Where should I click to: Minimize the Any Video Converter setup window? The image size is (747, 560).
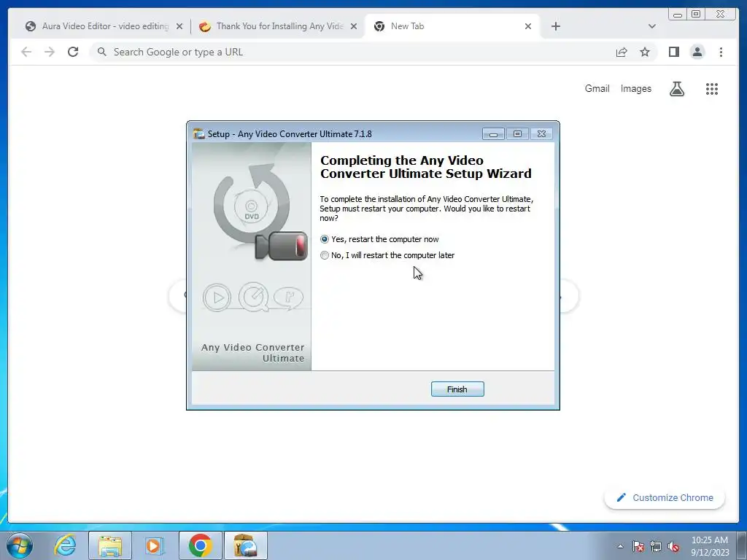tap(493, 134)
